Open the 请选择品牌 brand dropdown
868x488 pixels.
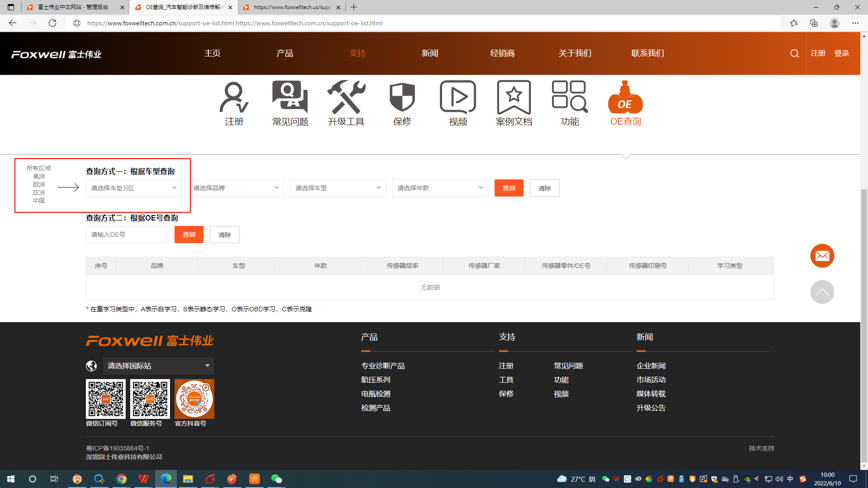(236, 188)
